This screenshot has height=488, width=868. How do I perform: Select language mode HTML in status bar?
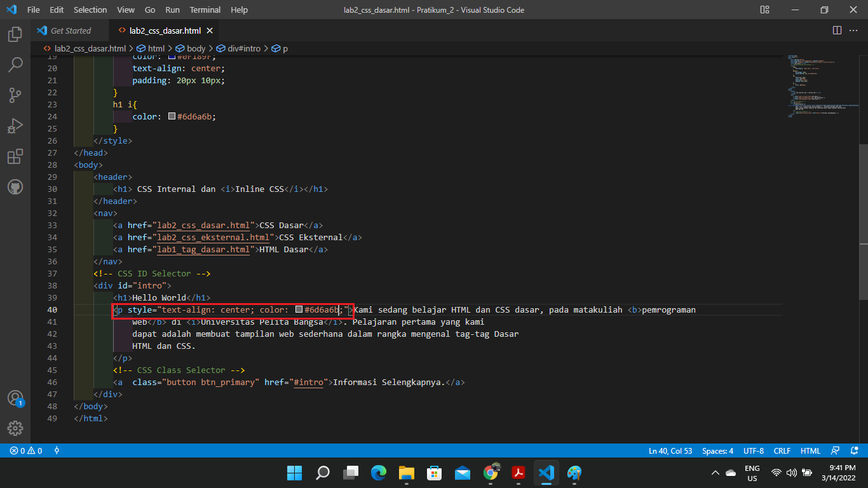(x=810, y=451)
